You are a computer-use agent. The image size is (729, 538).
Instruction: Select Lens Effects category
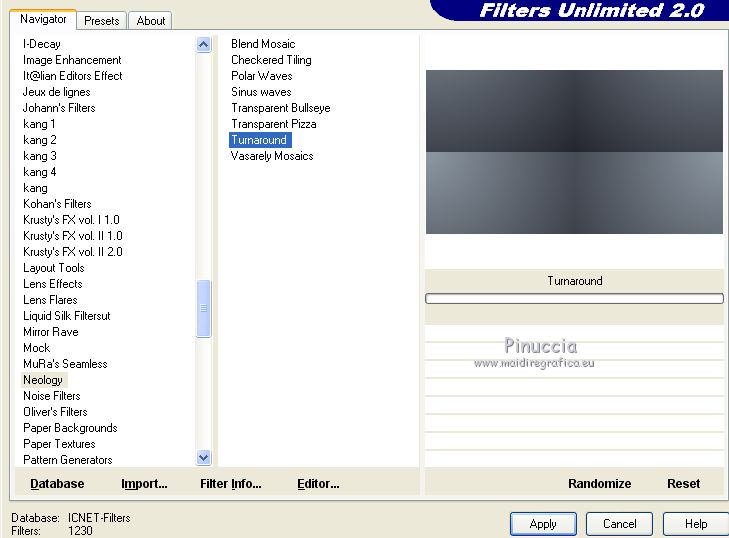53,284
